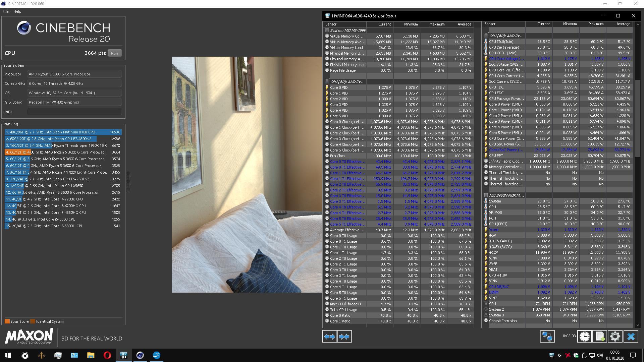Open the notification action center

coord(633,355)
